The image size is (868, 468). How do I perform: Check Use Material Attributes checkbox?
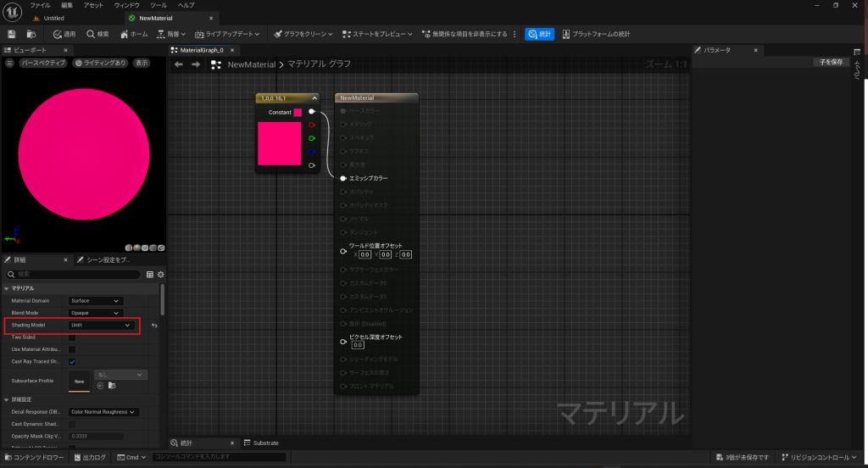pyautogui.click(x=72, y=349)
